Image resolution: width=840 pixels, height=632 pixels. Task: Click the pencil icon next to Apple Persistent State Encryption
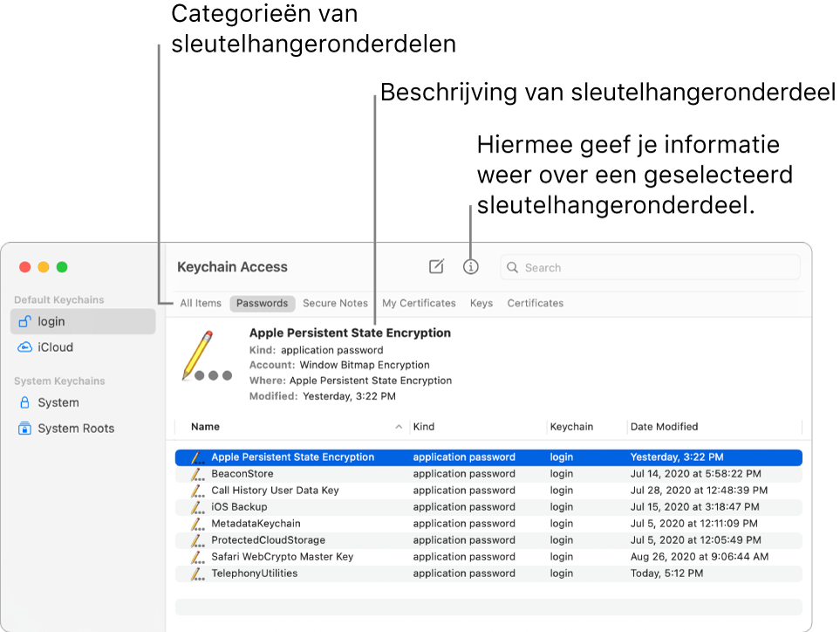coord(198,457)
